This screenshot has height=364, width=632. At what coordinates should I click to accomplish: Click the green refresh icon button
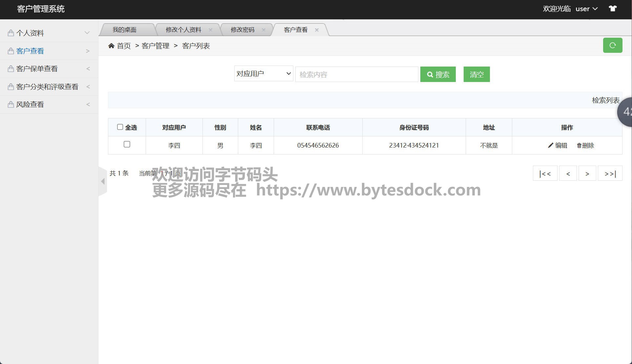pyautogui.click(x=612, y=45)
